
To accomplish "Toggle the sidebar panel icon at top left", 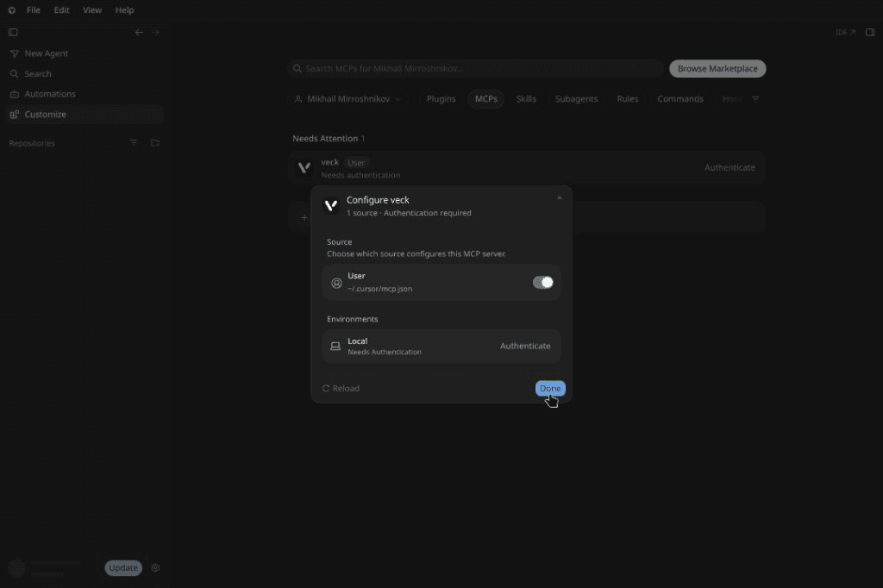I will 13,32.
